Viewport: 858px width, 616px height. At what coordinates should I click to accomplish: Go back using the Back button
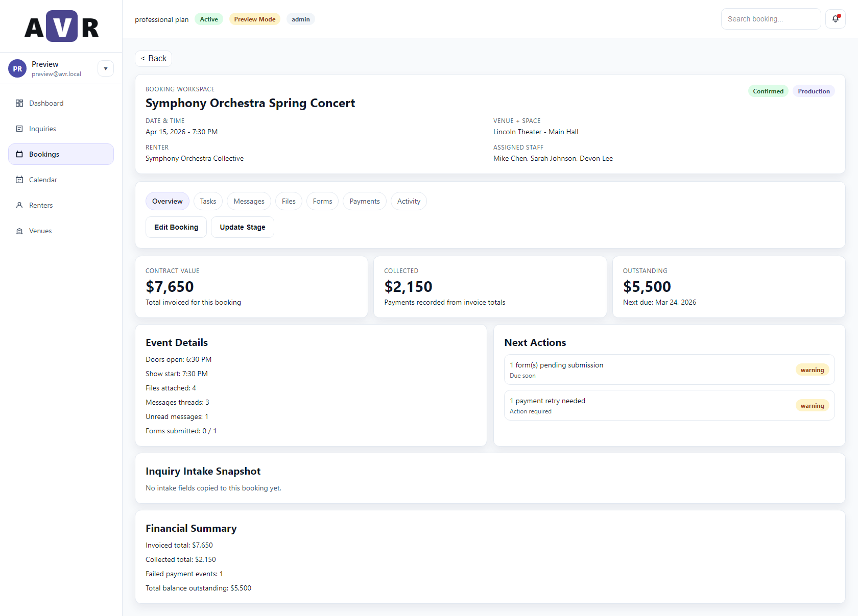point(153,58)
